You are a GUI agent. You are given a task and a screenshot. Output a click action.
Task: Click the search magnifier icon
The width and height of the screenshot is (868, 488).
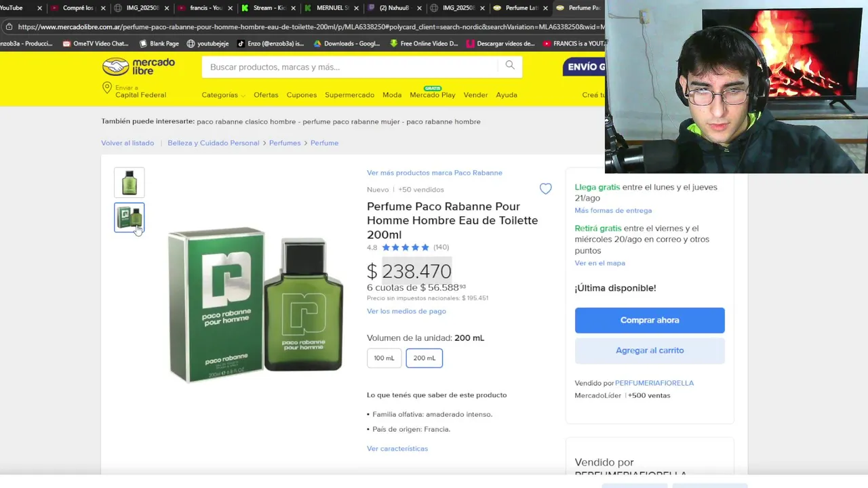click(x=510, y=66)
